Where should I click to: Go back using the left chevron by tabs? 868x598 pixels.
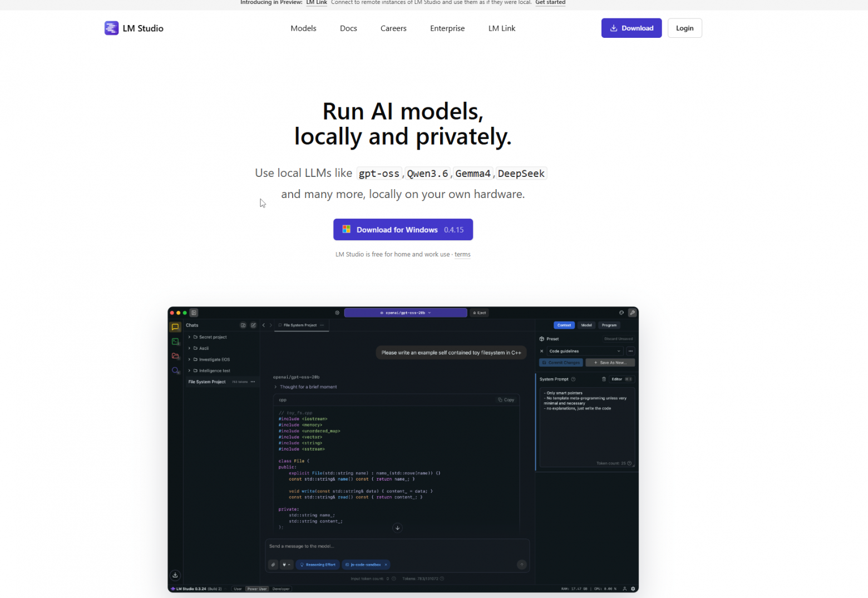click(264, 325)
